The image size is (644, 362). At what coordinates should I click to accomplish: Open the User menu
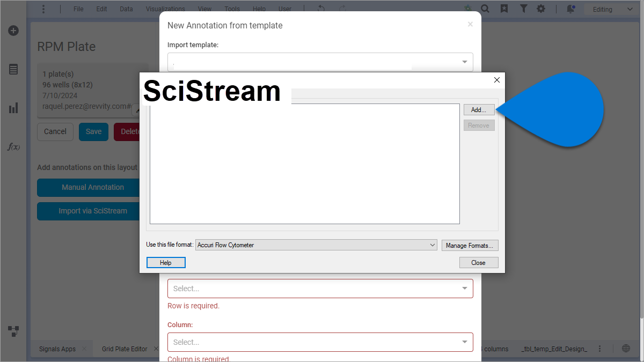tap(285, 9)
